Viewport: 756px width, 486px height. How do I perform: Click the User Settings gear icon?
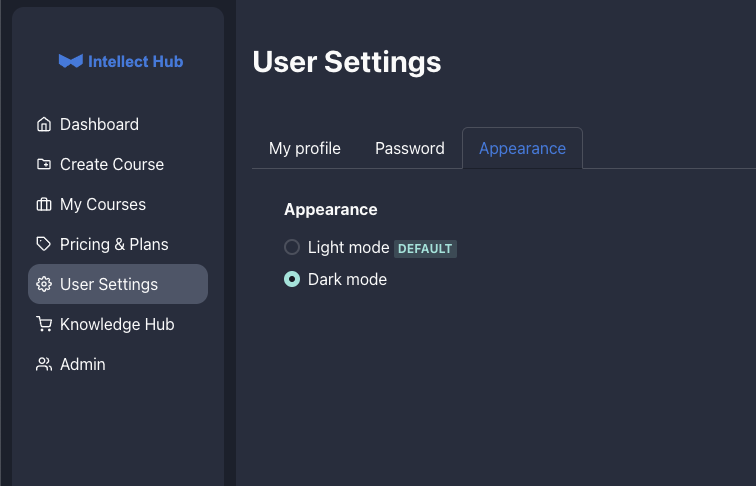point(43,284)
